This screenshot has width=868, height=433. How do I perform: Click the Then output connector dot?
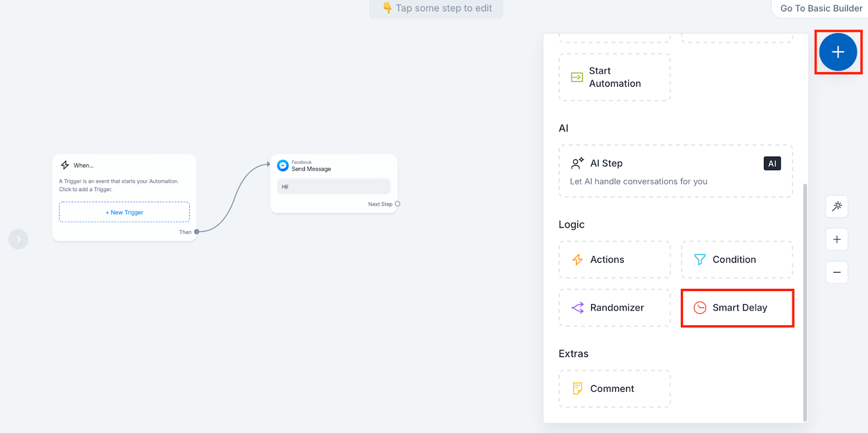point(196,232)
